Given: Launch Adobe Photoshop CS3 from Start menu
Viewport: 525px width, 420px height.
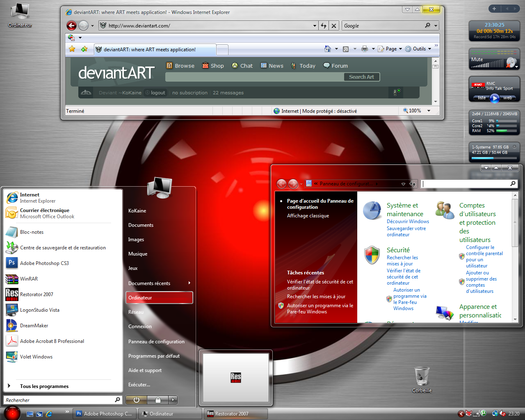Looking at the screenshot, I should point(63,263).
